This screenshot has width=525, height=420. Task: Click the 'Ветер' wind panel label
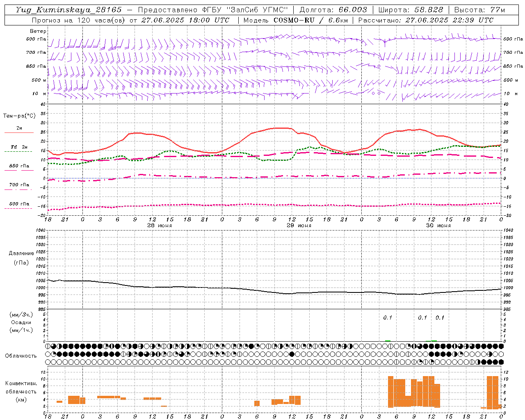(x=38, y=31)
